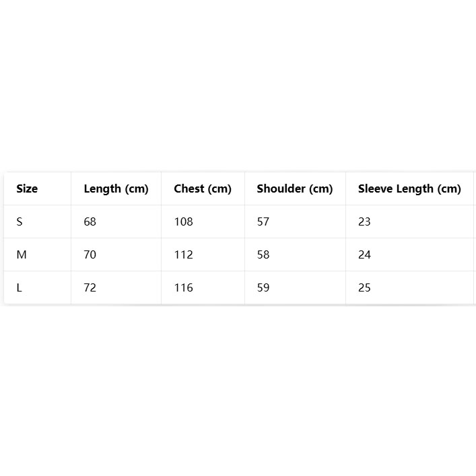Select the Sleeve Length (cm) header
This screenshot has width=476, height=476.
pos(409,189)
